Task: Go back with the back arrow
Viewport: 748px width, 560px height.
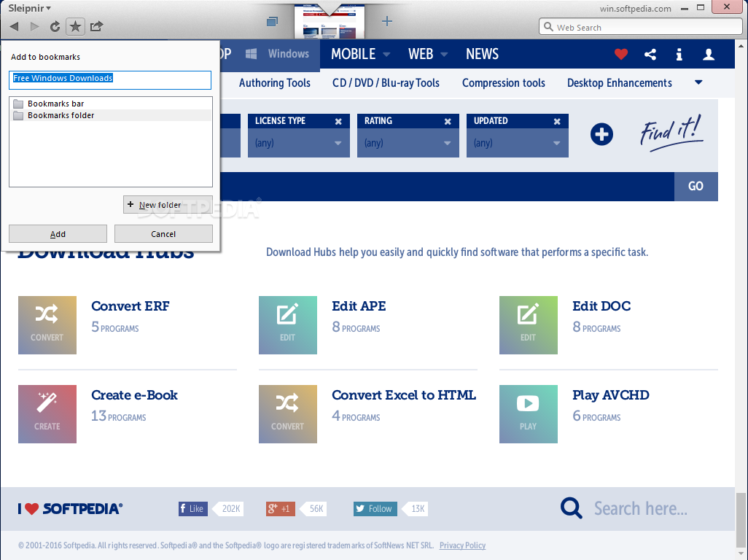Action: click(15, 27)
